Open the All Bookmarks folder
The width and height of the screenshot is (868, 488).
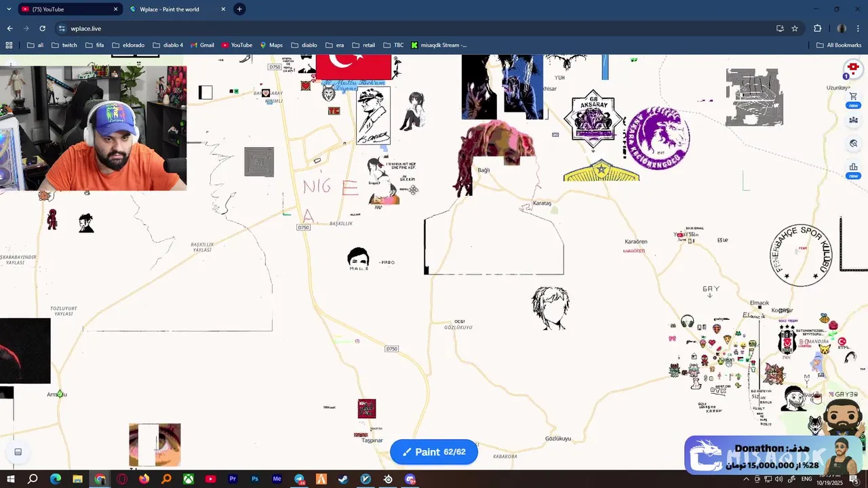[839, 45]
